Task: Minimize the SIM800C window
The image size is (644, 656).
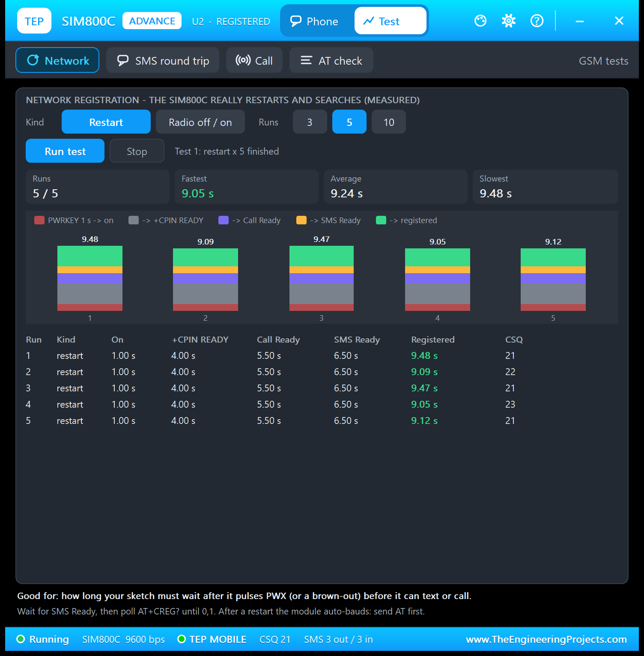Action: [x=580, y=21]
